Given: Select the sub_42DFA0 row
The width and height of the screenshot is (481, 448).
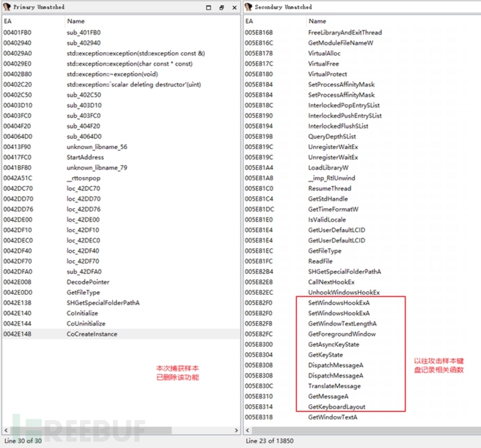Looking at the screenshot, I should [x=121, y=272].
